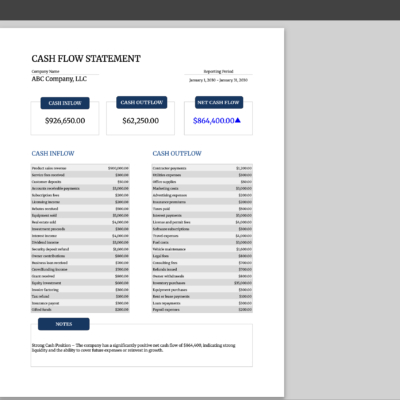Select the Advertising expenses row
400x400 pixels.
click(202, 195)
